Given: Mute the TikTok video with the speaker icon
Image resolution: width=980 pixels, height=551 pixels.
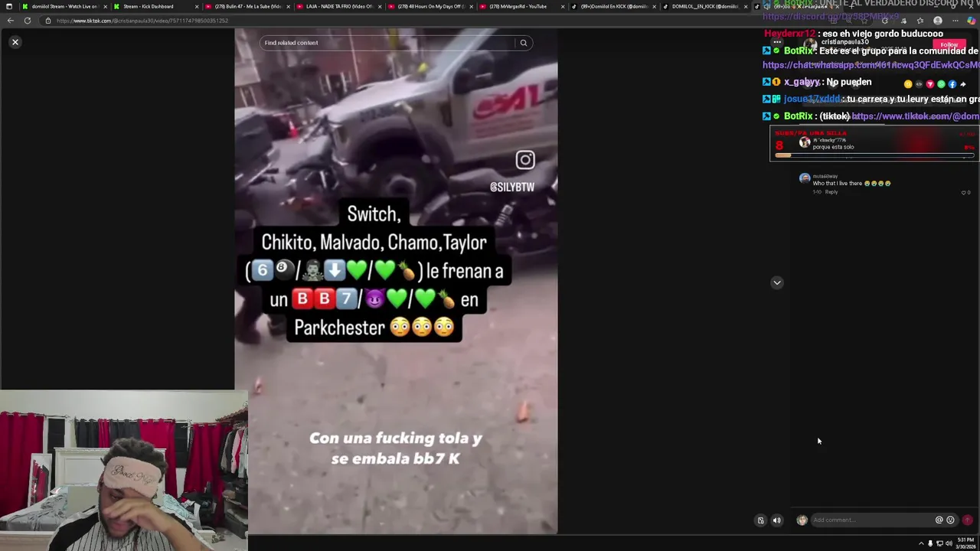Looking at the screenshot, I should (776, 520).
